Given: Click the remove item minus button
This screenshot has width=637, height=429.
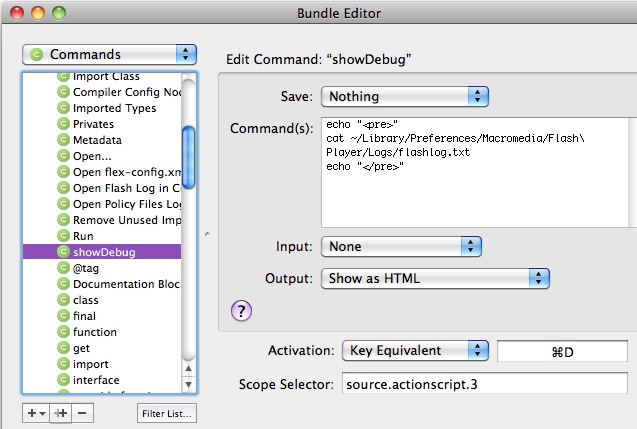Looking at the screenshot, I should (x=82, y=412).
